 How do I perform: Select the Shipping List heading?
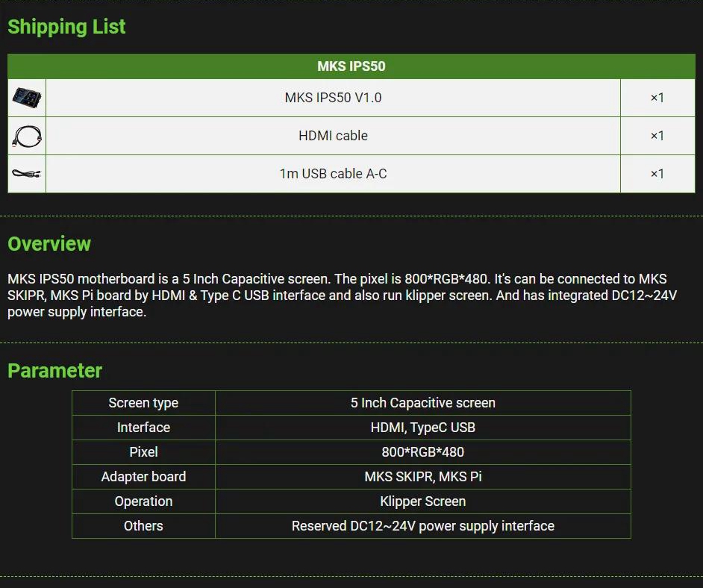coord(66,27)
